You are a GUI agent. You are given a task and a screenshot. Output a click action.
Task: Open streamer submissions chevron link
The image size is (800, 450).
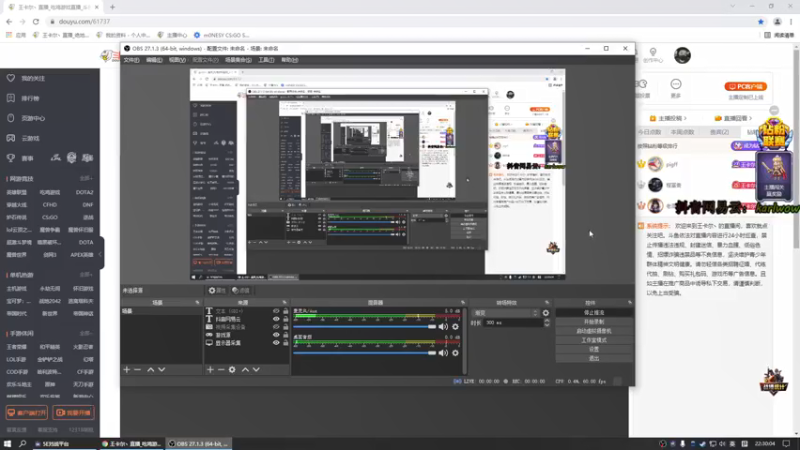click(669, 118)
